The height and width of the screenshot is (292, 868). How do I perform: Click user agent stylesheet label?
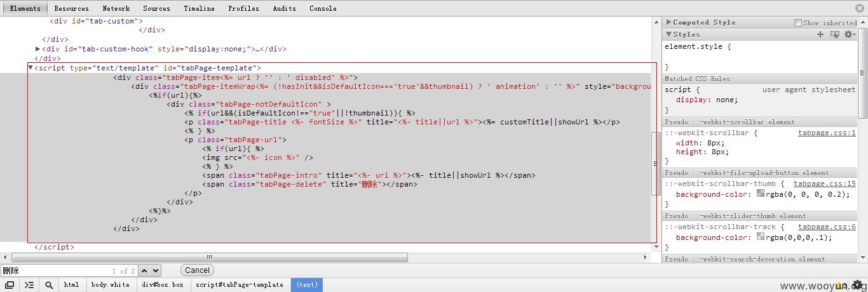(x=809, y=90)
